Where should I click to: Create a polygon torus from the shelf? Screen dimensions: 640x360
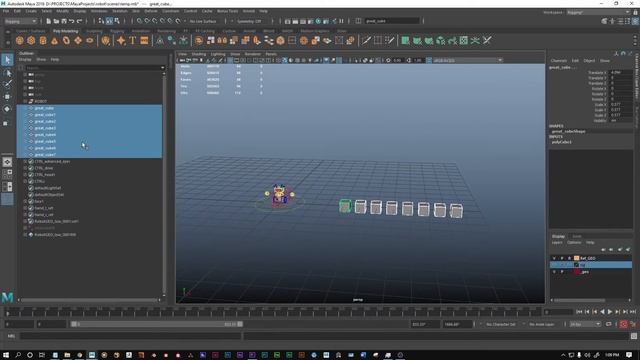click(66, 40)
